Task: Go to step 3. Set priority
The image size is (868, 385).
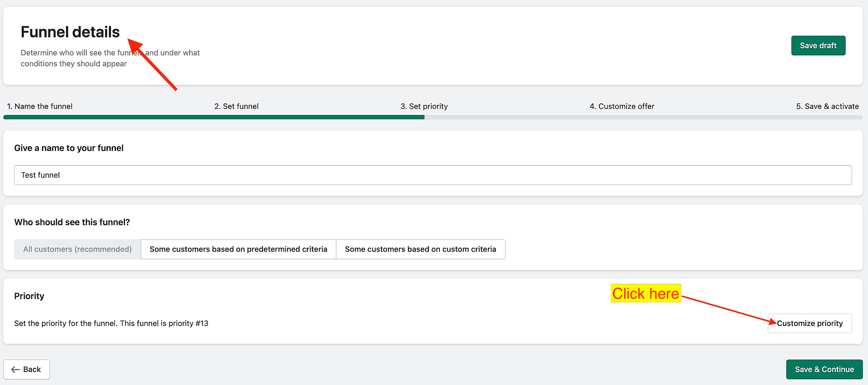Action: (424, 107)
